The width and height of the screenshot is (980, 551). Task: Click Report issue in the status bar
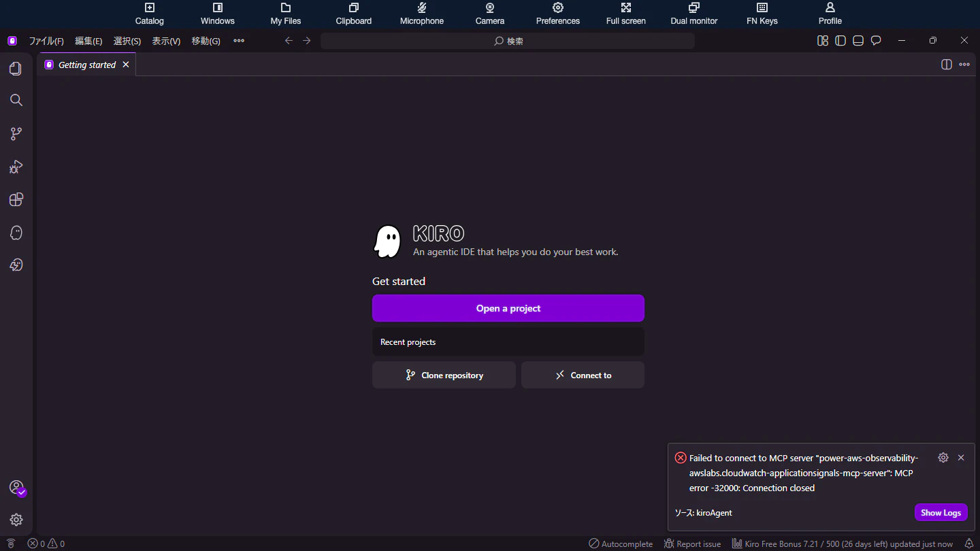click(692, 544)
